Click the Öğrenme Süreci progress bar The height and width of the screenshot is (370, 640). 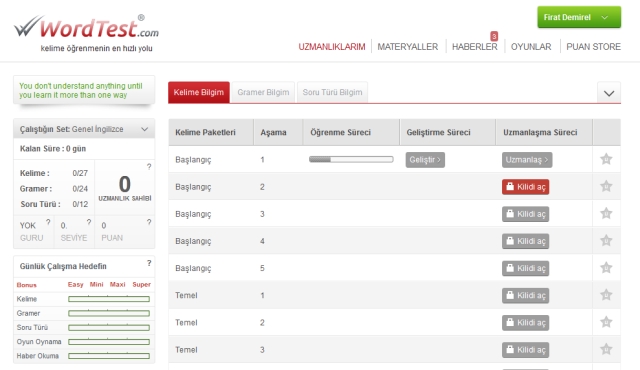(x=351, y=159)
